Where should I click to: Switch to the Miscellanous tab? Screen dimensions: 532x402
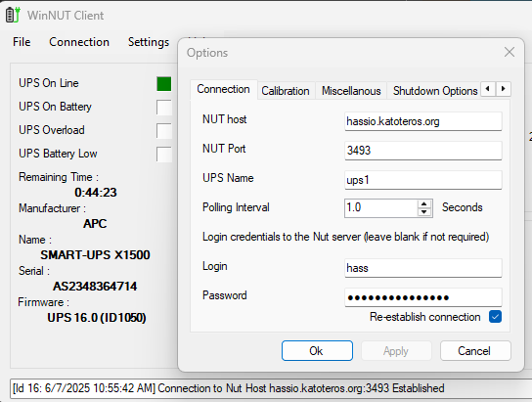tap(351, 91)
